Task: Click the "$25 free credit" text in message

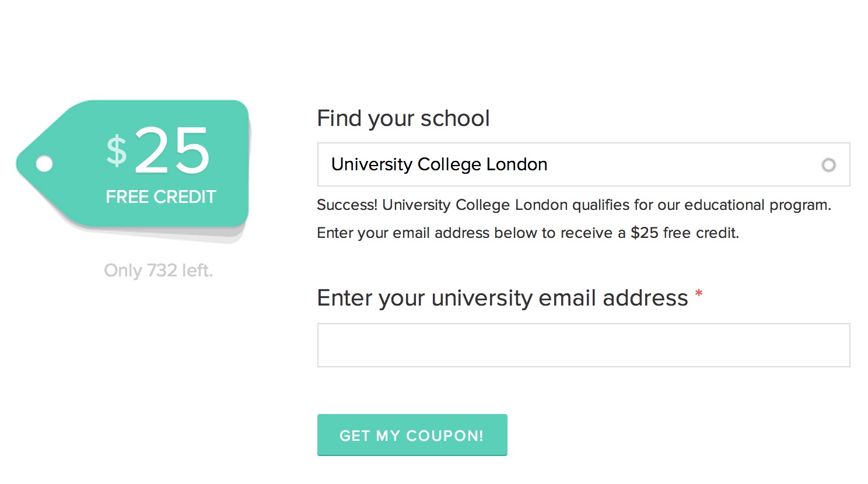Action: [x=684, y=233]
